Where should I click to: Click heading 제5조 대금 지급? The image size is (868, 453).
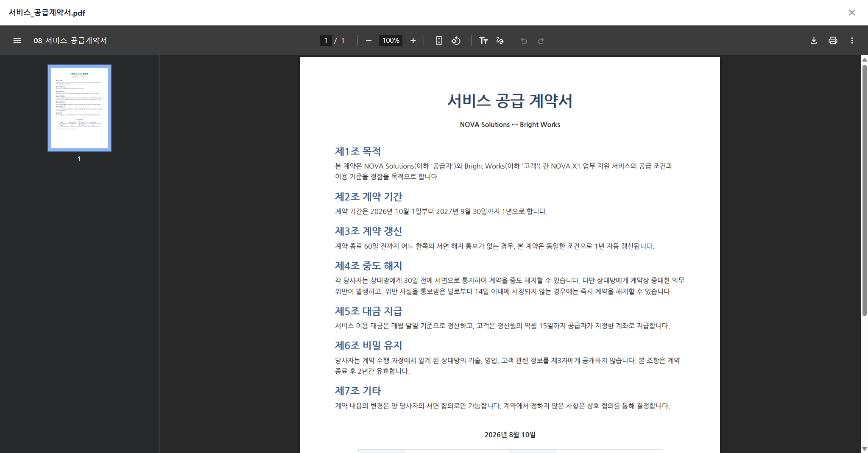pos(368,311)
